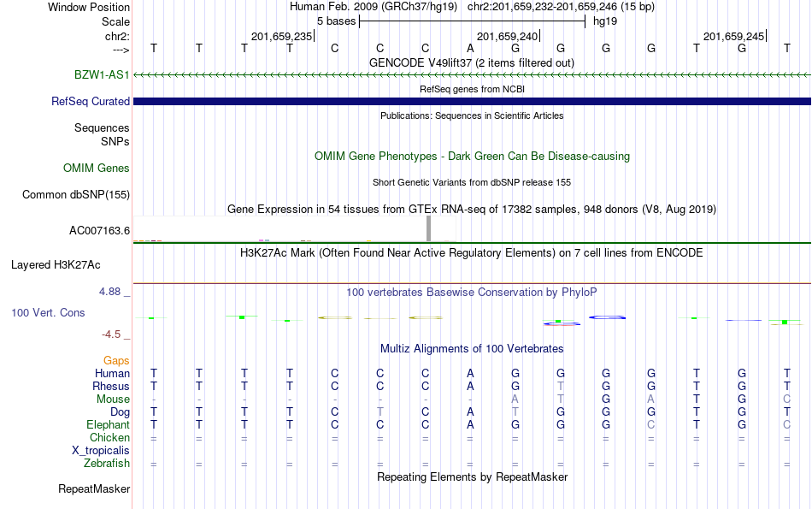Click the SNPs track label
Screen dimensions: 812x509
tap(115, 141)
